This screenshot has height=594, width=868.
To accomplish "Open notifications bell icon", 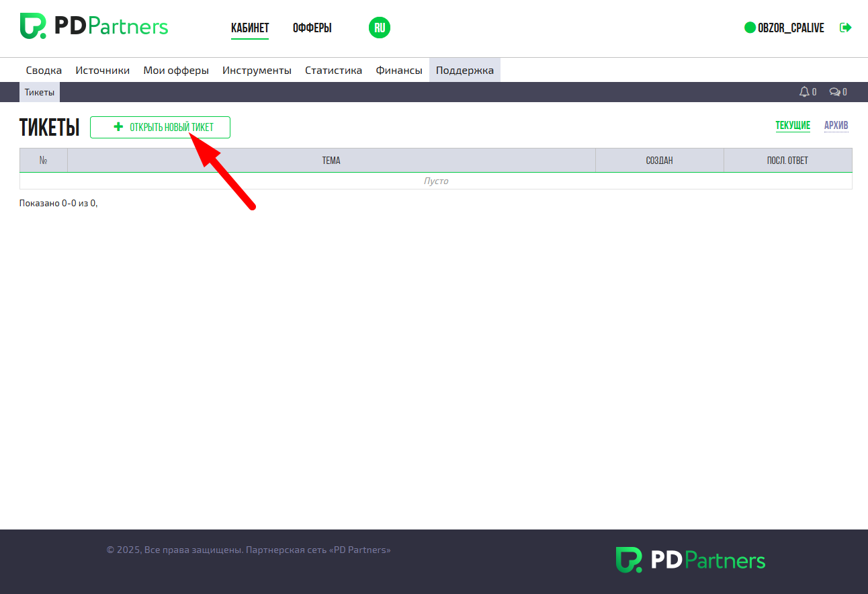I will click(804, 92).
